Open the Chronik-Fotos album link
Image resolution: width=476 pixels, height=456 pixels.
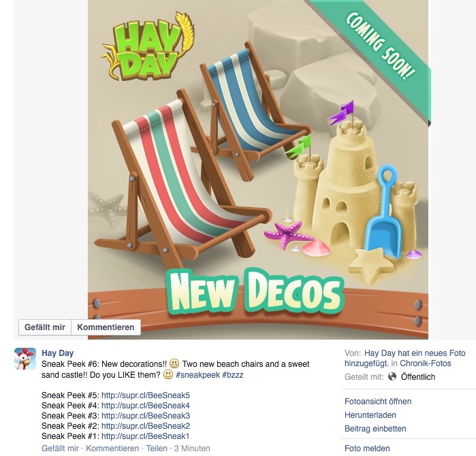coord(426,363)
